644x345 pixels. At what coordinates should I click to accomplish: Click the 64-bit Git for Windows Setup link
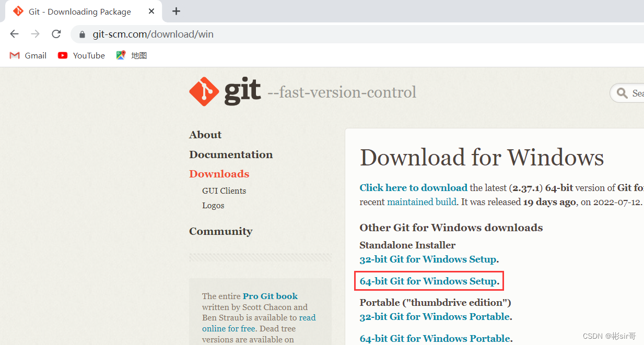(427, 281)
